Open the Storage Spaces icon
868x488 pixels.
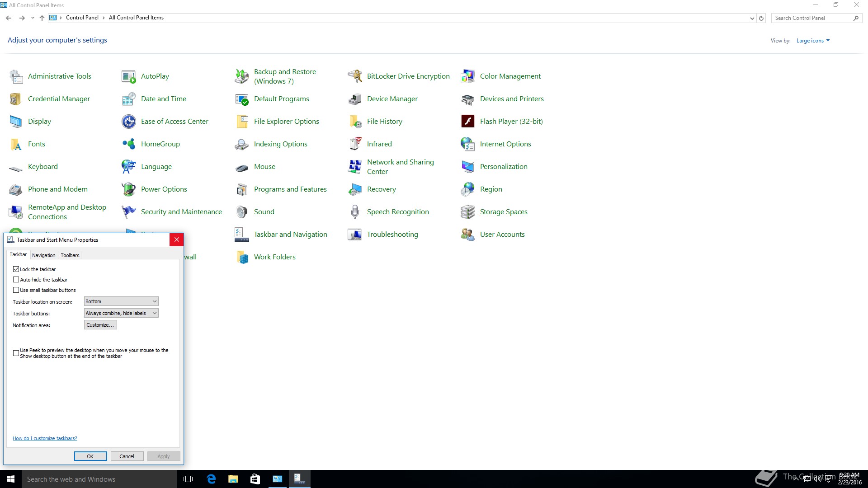coord(467,211)
